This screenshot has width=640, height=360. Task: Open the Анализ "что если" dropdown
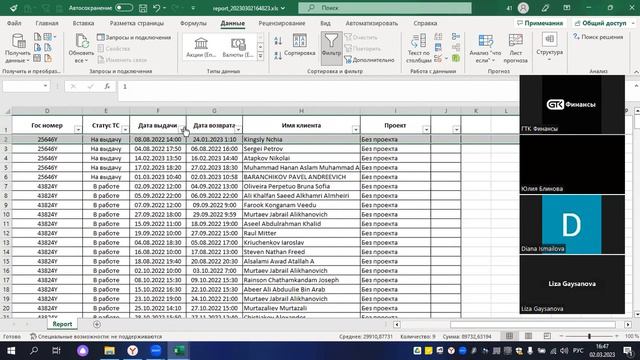tap(485, 49)
